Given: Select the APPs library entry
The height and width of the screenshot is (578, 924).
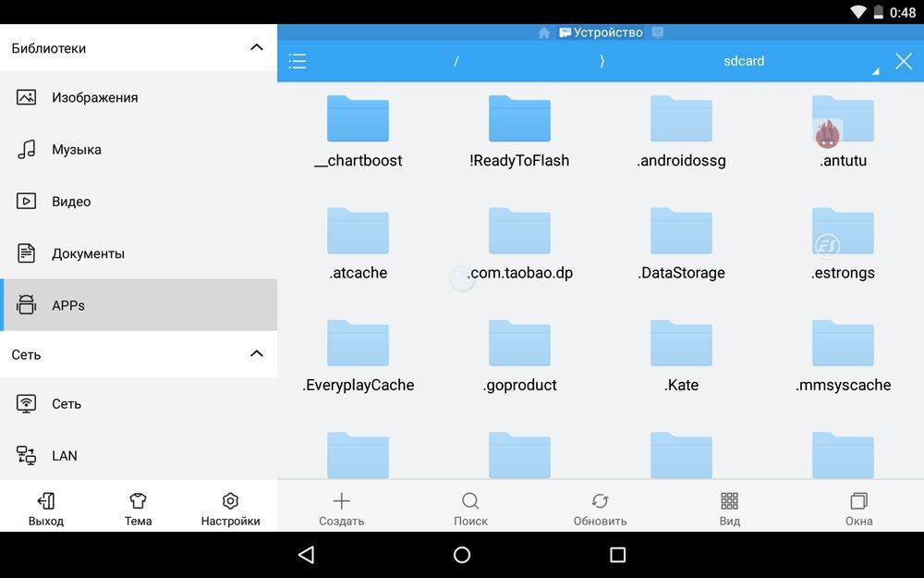Looking at the screenshot, I should pos(139,305).
